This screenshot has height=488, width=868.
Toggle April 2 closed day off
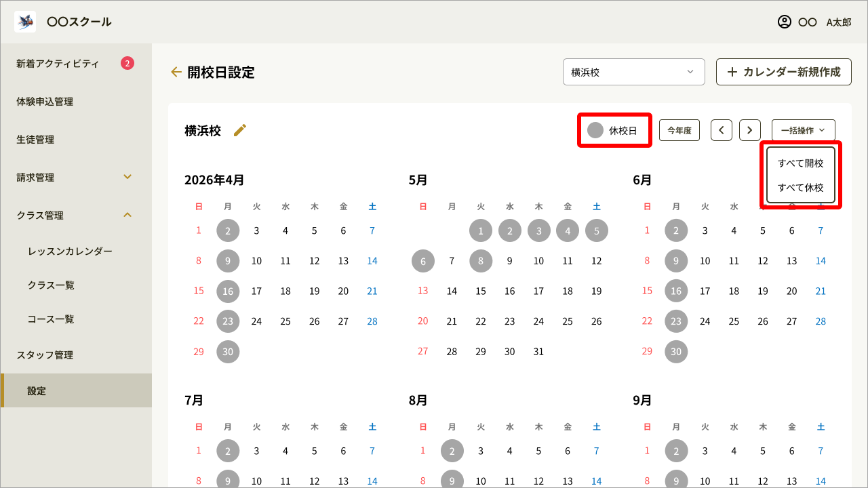(x=228, y=230)
